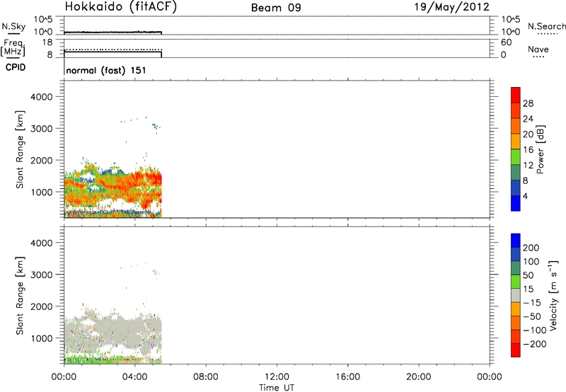Click the '4' label on the Power colorbar
The image size is (566, 392).
click(525, 196)
